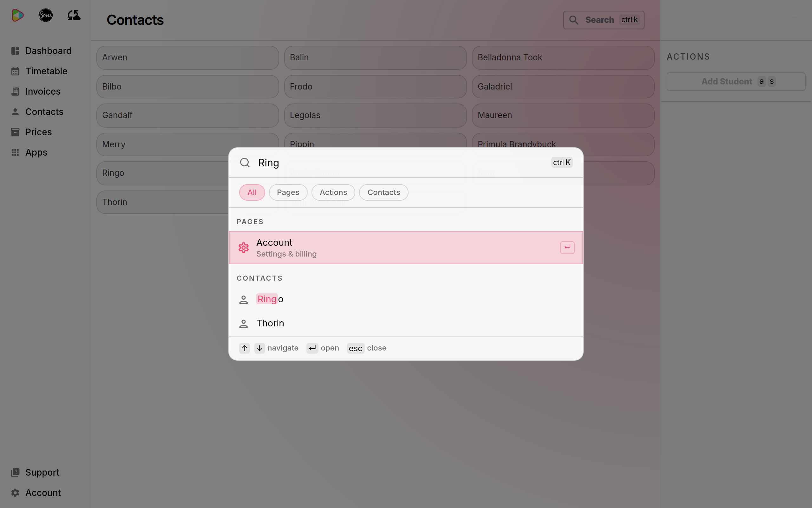Click the colorful play-shaped app logo
The image size is (812, 508).
point(17,15)
